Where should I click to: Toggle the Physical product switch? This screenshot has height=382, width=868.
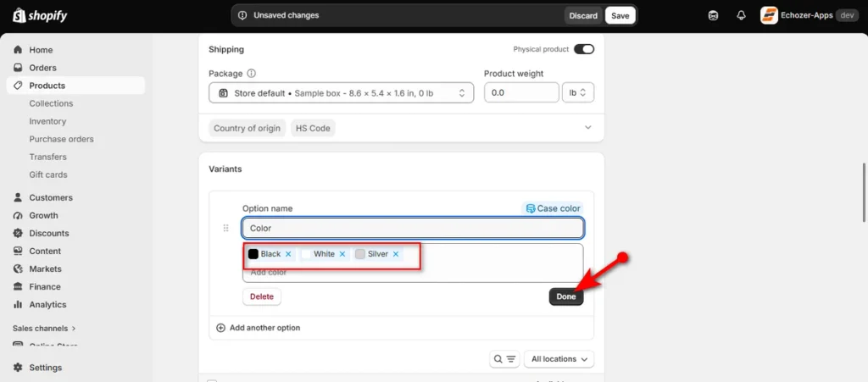tap(584, 49)
